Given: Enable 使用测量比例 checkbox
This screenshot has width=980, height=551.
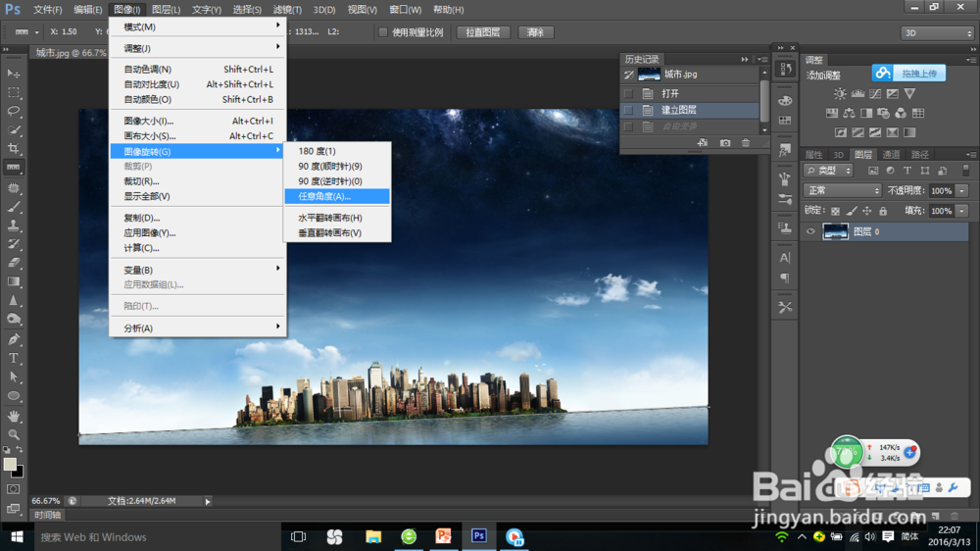Looking at the screenshot, I should point(383,32).
